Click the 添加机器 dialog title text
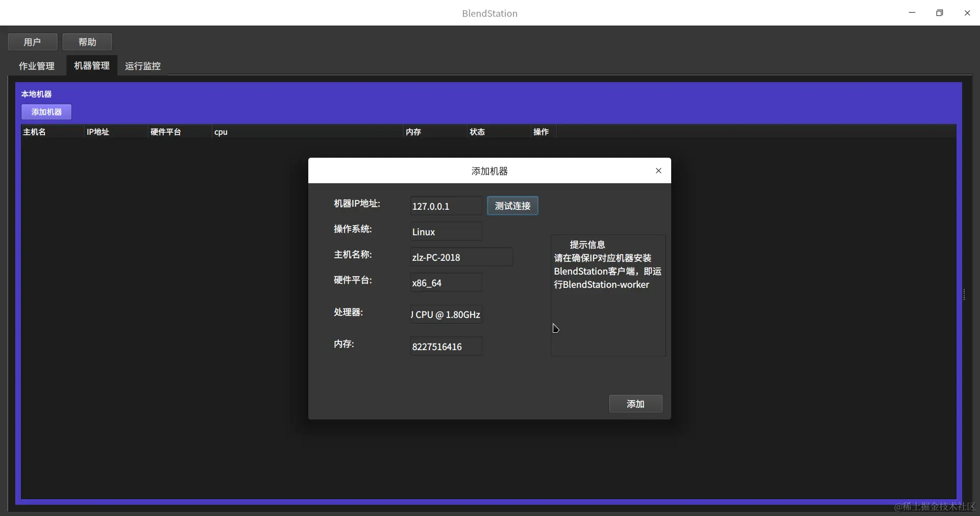This screenshot has height=516, width=980. [489, 171]
